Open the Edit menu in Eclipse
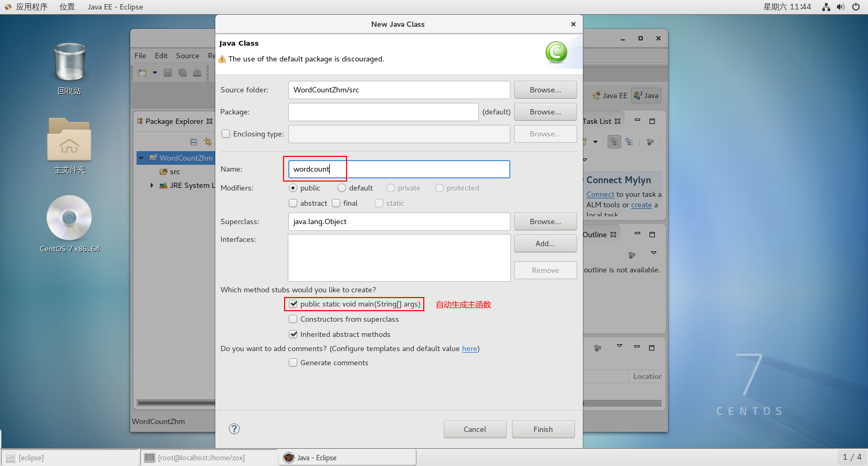This screenshot has width=868, height=466. 161,56
